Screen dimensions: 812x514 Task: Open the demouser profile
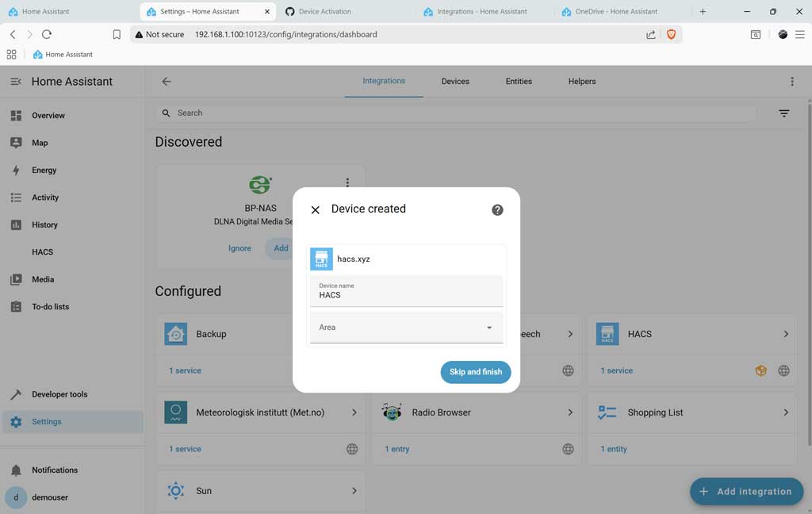(72, 497)
